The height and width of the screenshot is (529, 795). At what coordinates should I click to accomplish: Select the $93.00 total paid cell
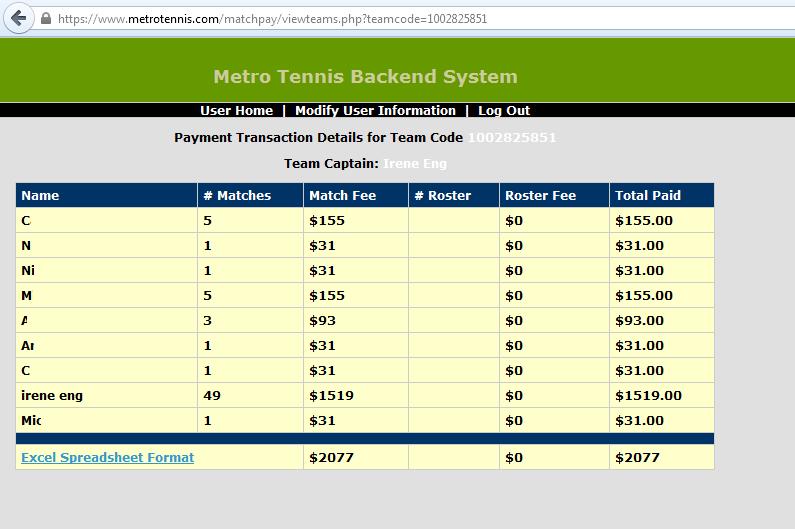click(639, 320)
